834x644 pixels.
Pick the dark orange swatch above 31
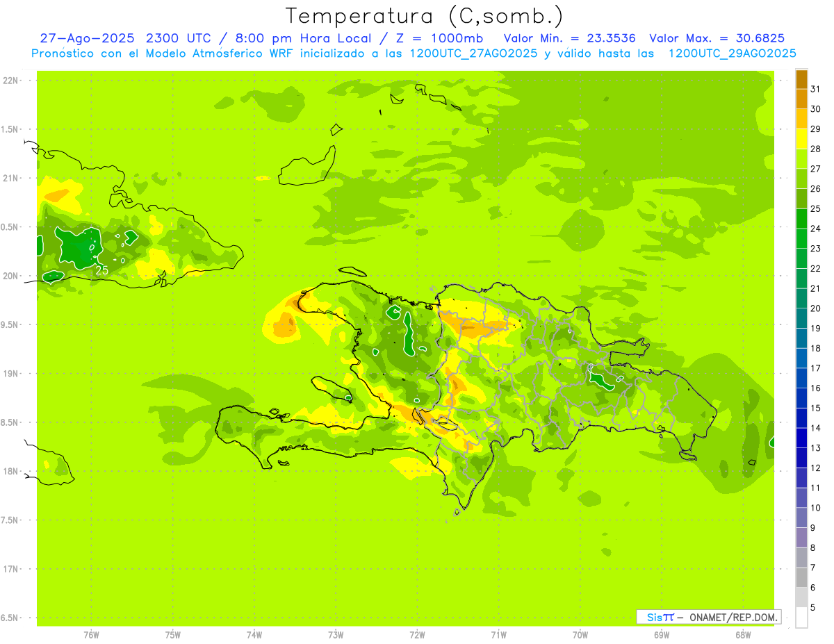801,79
